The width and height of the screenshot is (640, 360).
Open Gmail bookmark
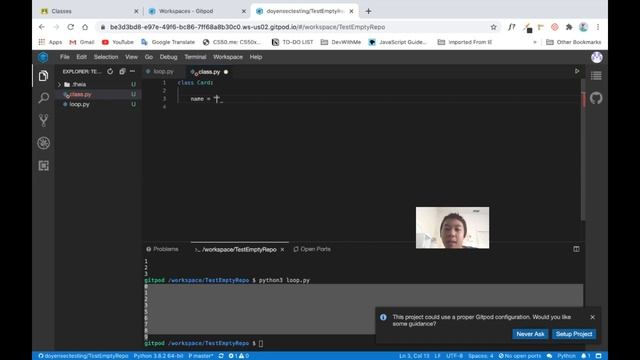point(82,42)
